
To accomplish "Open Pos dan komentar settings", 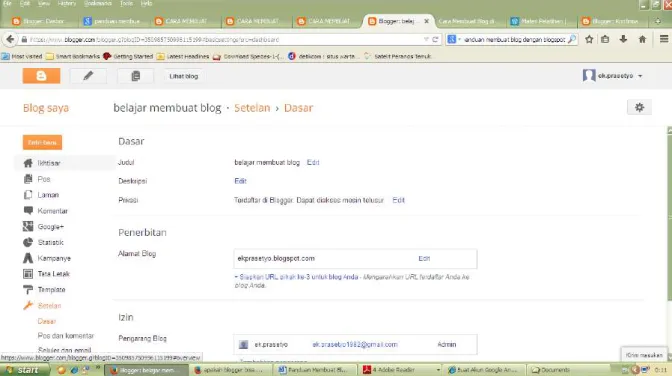I will [x=66, y=336].
